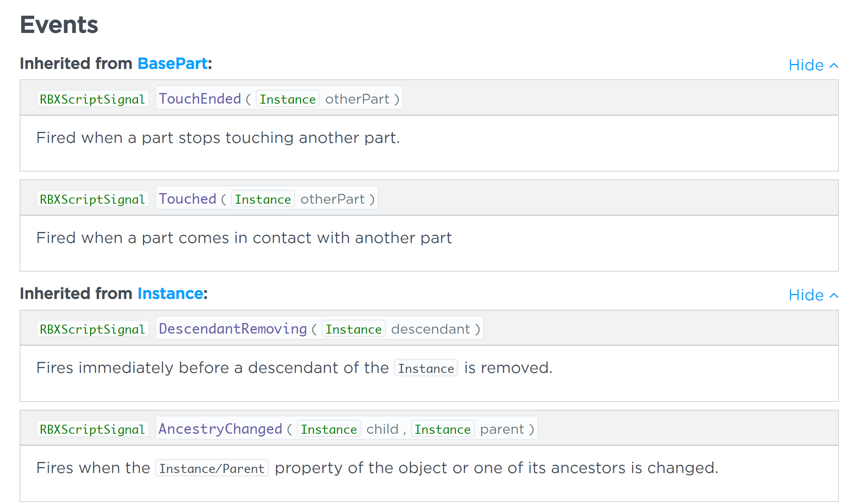This screenshot has height=504, width=853.
Task: Open the TouchEnded event page
Action: pos(200,99)
